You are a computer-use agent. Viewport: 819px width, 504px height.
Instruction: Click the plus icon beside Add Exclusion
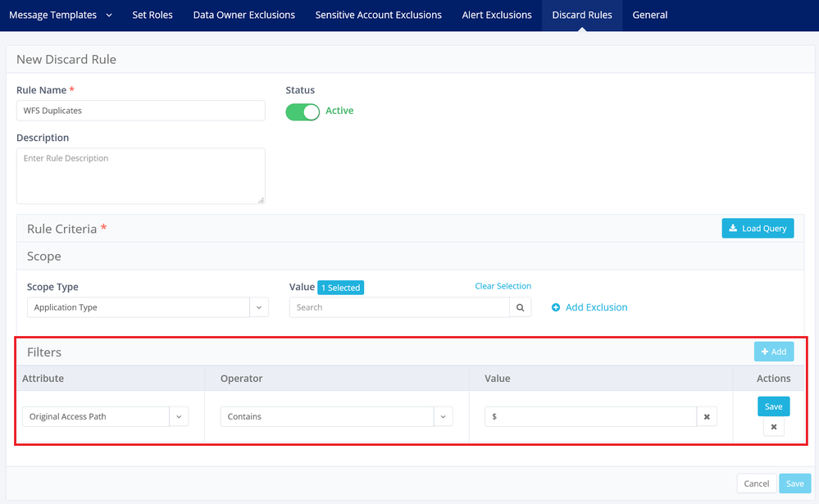[556, 307]
